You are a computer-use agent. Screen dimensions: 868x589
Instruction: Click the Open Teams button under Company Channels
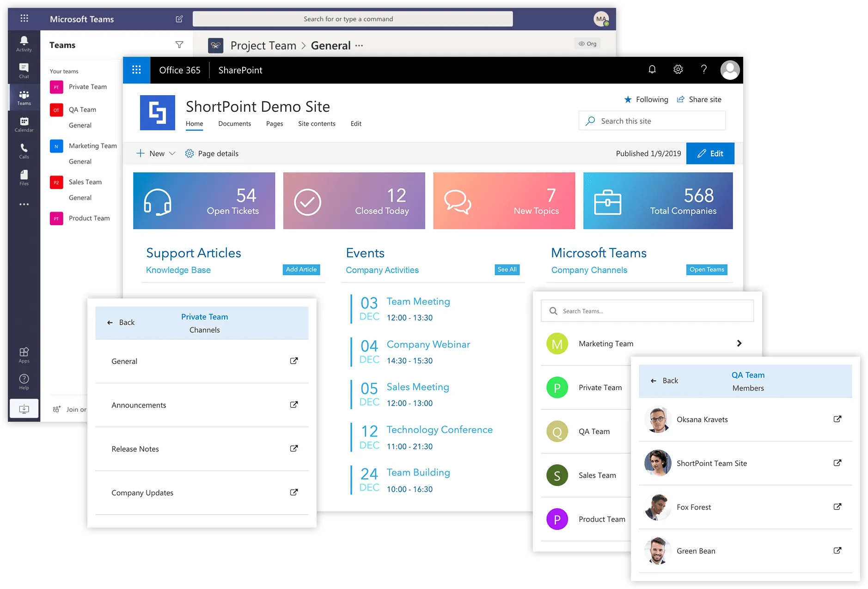(x=707, y=269)
